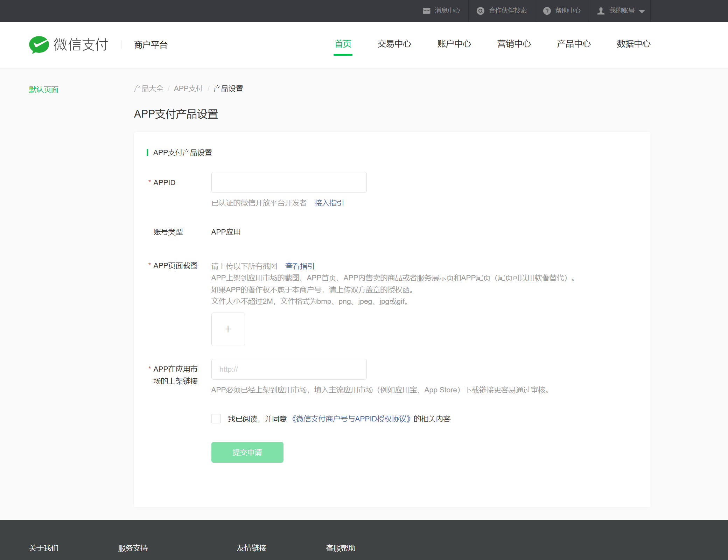Viewport: 728px width, 560px height.
Task: Click the 消息中心 text link
Action: click(448, 10)
